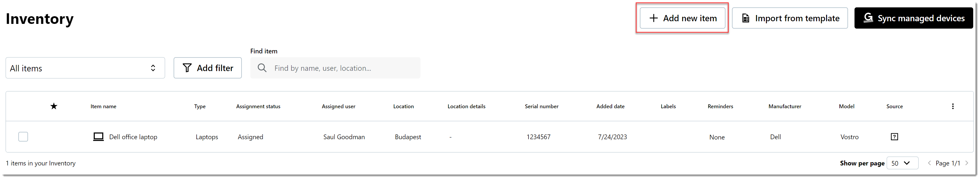Image resolution: width=980 pixels, height=179 pixels.
Task: Click the Sync managed devices button
Action: 914,17
